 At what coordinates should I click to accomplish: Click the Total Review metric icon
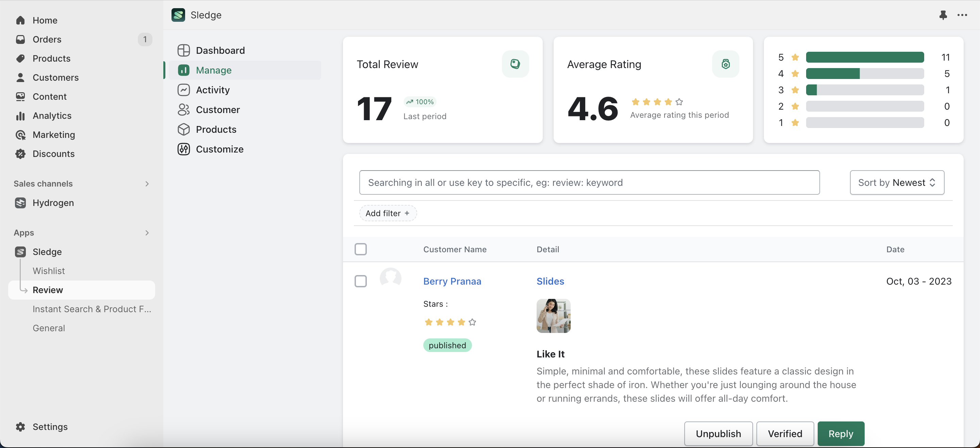tap(516, 63)
